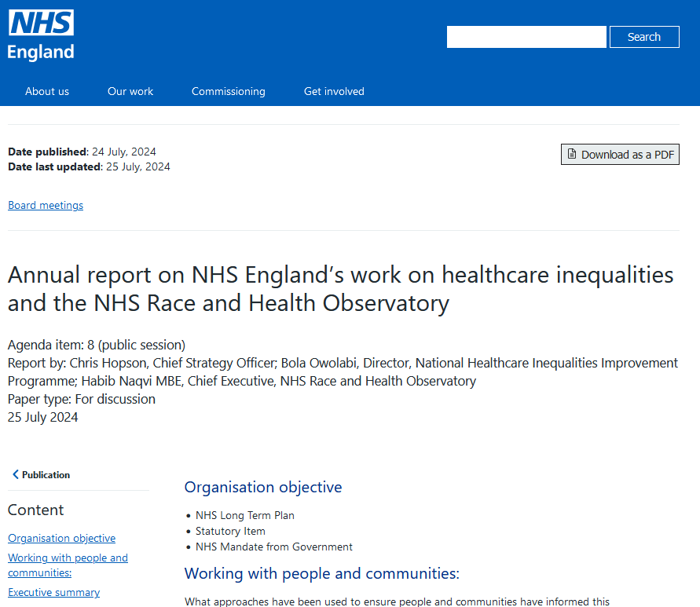Click the Paper type: For discussion line
This screenshot has height=607, width=700.
point(82,399)
